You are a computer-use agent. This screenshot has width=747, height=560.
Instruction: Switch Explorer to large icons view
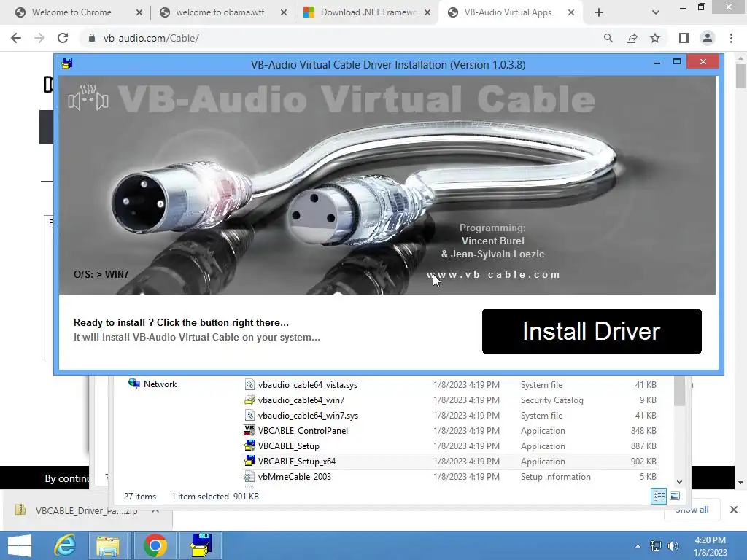(675, 496)
